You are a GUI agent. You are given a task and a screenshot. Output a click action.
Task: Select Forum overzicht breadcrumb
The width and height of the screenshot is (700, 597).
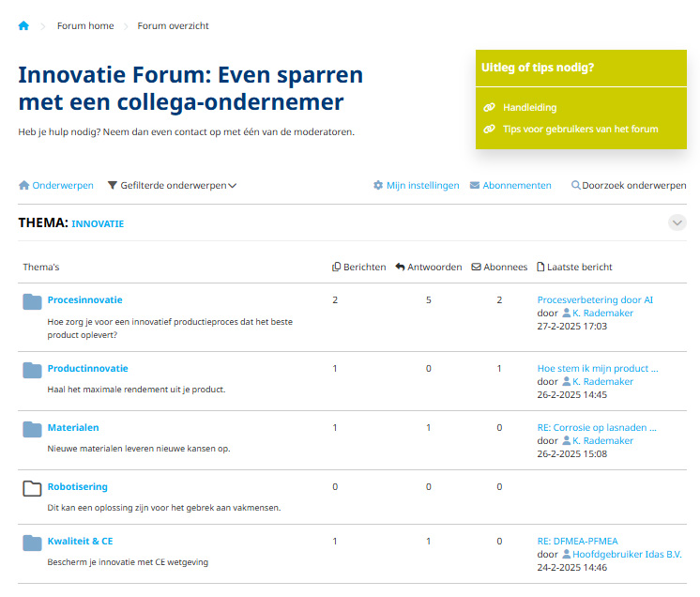pyautogui.click(x=173, y=26)
